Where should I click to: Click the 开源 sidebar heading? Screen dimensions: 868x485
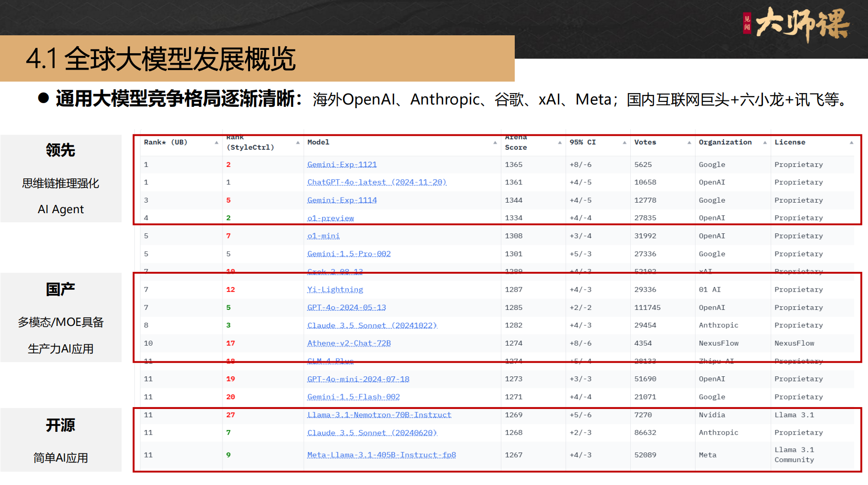pyautogui.click(x=61, y=425)
